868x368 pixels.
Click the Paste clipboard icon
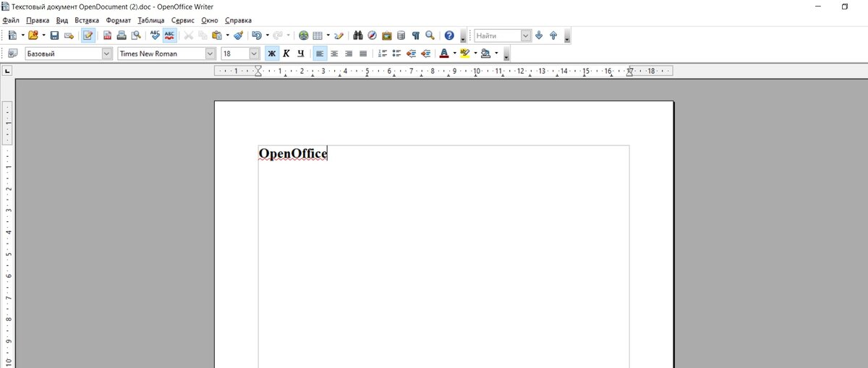coord(217,35)
